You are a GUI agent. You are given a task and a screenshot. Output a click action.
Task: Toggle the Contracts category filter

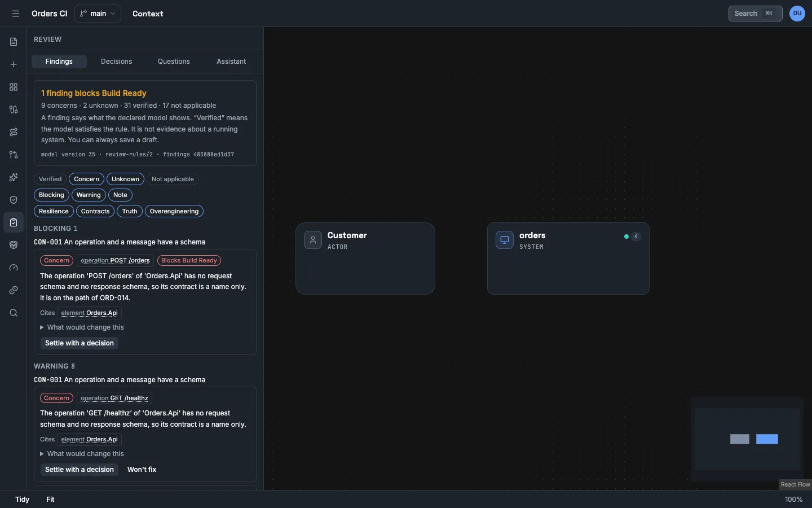(x=95, y=211)
